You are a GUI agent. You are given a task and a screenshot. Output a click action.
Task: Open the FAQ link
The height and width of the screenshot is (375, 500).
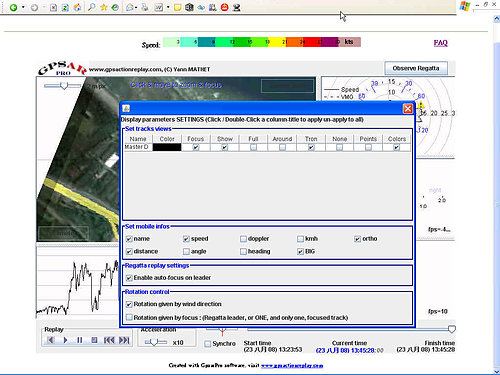click(x=440, y=43)
